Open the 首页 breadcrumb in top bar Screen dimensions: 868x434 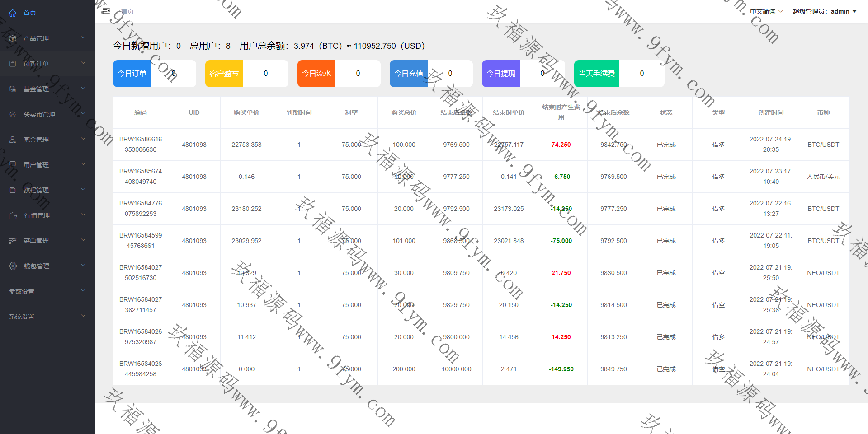coord(127,11)
